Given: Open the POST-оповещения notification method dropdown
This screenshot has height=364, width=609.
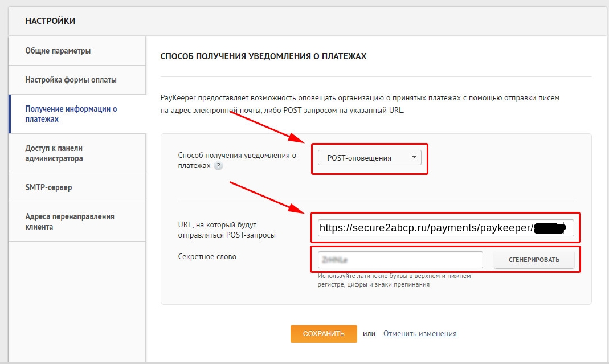Looking at the screenshot, I should point(369,158).
